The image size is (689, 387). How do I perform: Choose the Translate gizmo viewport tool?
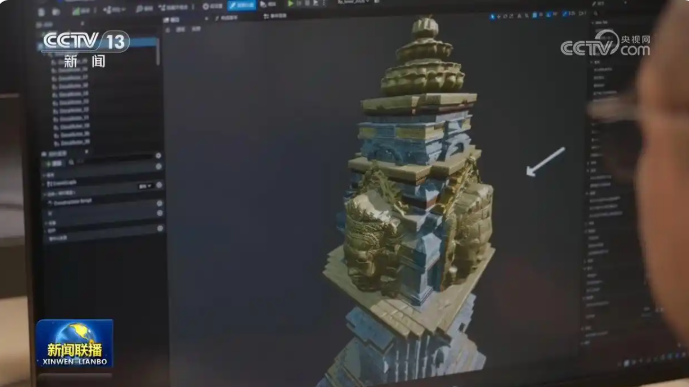pos(499,17)
